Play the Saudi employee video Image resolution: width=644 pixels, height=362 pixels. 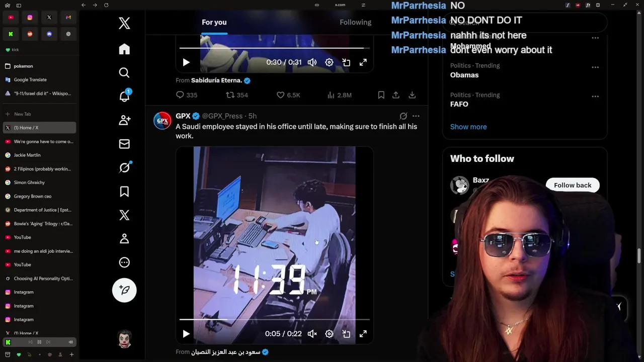click(x=186, y=334)
